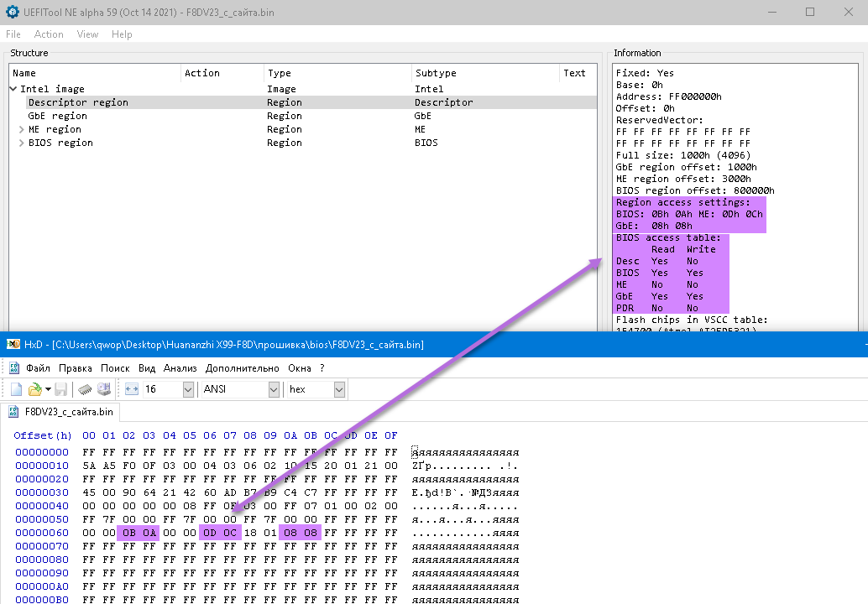This screenshot has height=604, width=868.
Task: Click highlighted byte 0B in row 00000060
Action: 129,533
